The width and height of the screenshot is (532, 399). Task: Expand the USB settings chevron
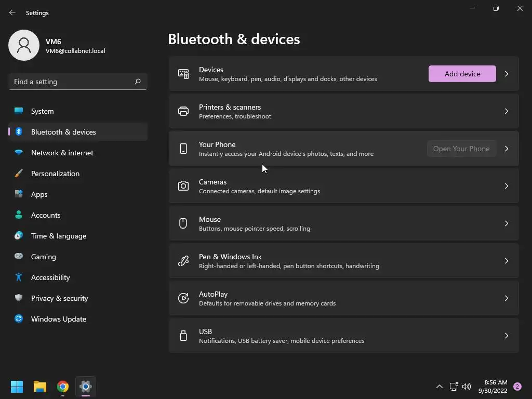click(x=507, y=336)
